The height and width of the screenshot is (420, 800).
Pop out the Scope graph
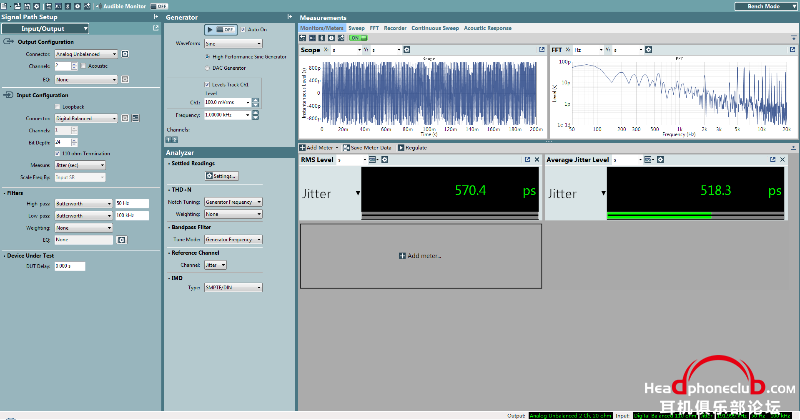pos(542,50)
